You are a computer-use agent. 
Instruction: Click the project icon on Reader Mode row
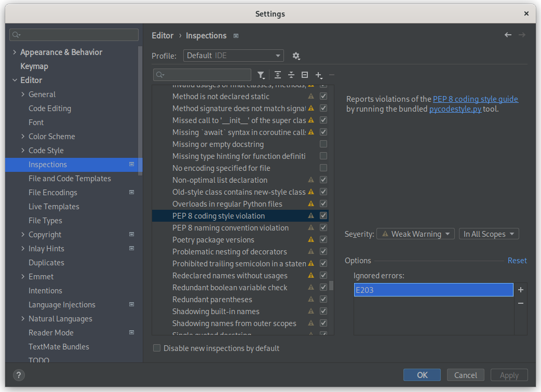point(131,333)
